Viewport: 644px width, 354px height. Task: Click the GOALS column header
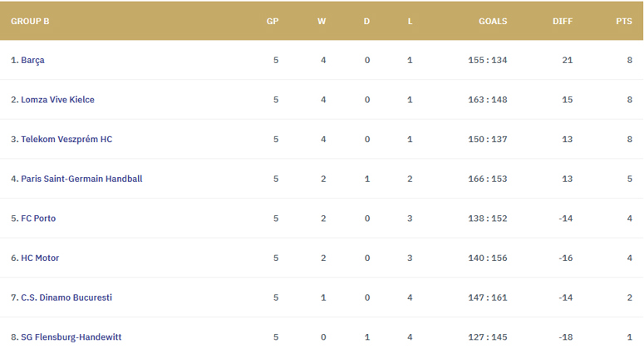coord(493,22)
